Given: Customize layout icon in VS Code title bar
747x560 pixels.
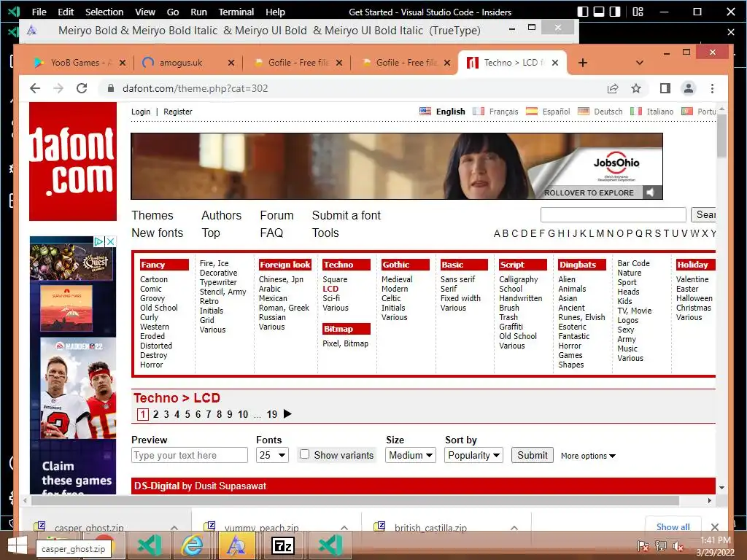Looking at the screenshot, I should (638, 12).
